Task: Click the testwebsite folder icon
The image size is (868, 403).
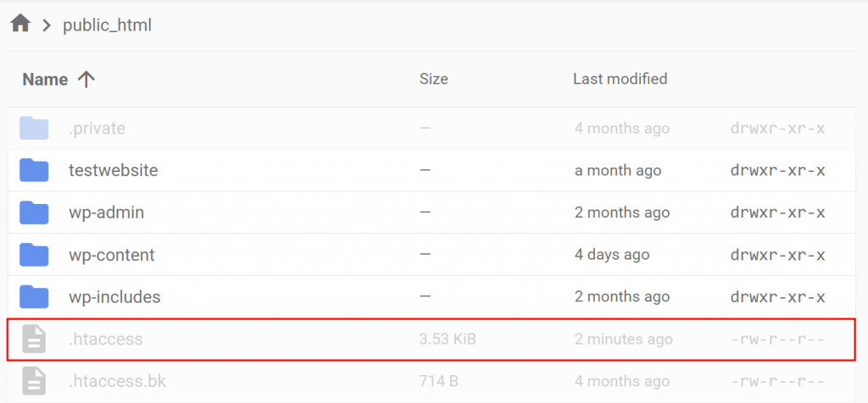Action: [34, 171]
